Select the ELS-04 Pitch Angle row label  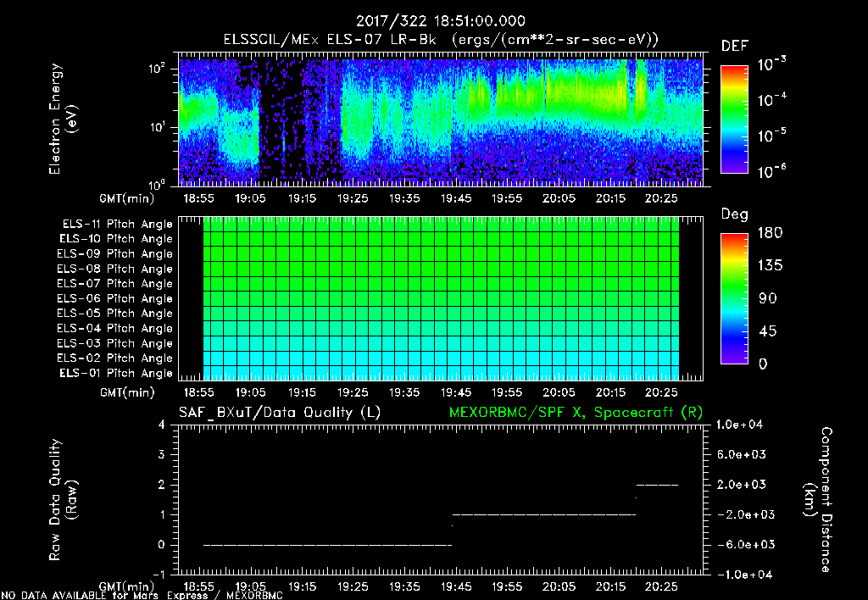(x=115, y=329)
